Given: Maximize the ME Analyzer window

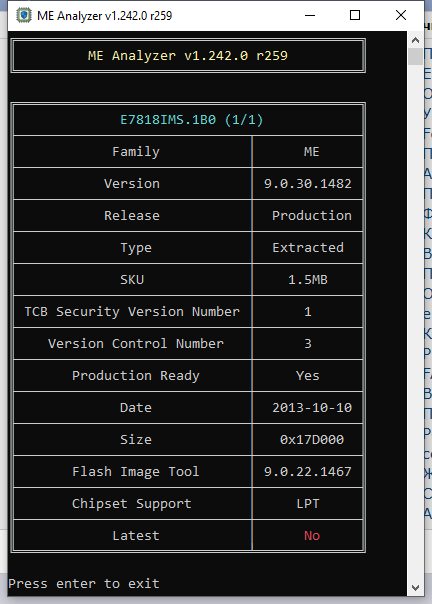Looking at the screenshot, I should pyautogui.click(x=355, y=15).
